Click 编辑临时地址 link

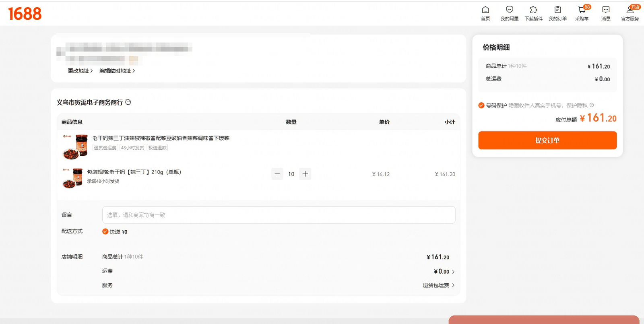coord(117,71)
